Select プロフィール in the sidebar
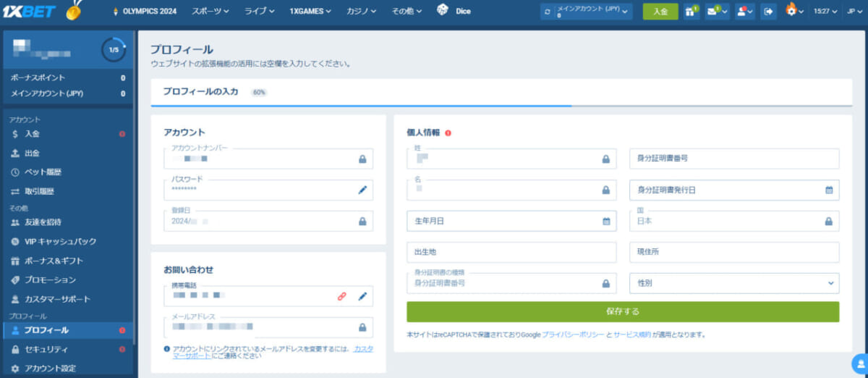The width and height of the screenshot is (868, 378). [68, 330]
